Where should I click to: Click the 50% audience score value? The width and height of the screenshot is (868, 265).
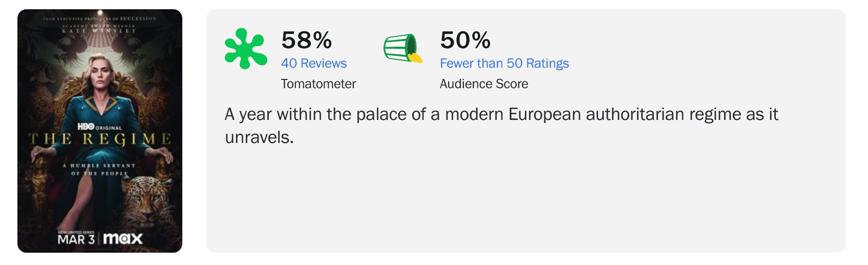[x=465, y=40]
